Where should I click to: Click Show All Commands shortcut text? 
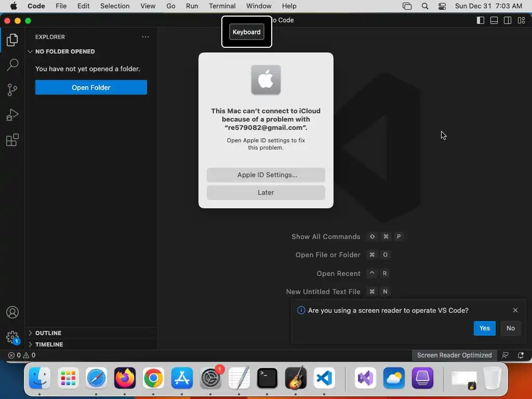[x=326, y=236]
